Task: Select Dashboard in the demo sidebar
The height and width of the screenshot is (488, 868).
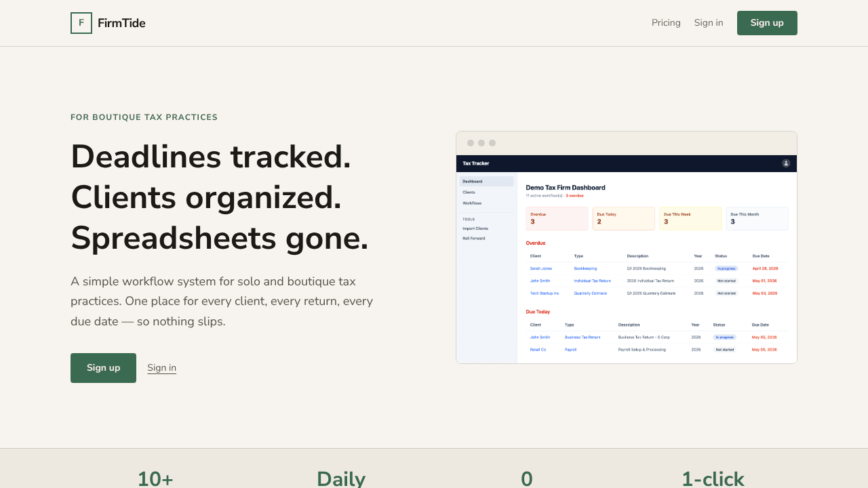Action: click(486, 182)
